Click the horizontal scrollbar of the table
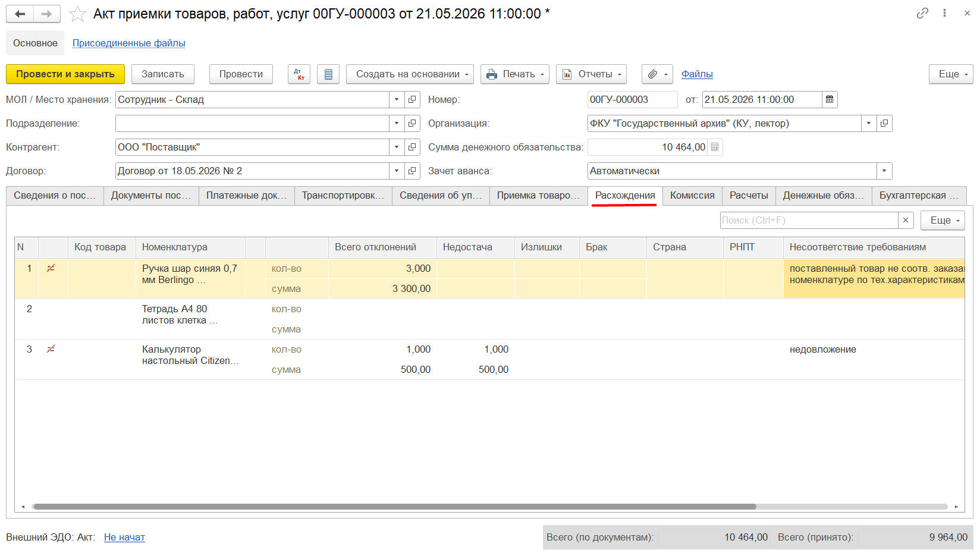 pos(395,507)
